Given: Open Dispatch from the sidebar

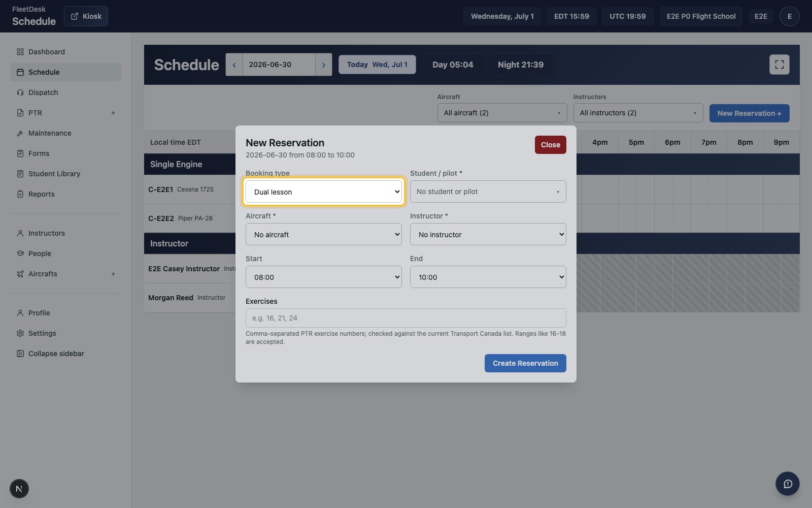Looking at the screenshot, I should pos(65,92).
